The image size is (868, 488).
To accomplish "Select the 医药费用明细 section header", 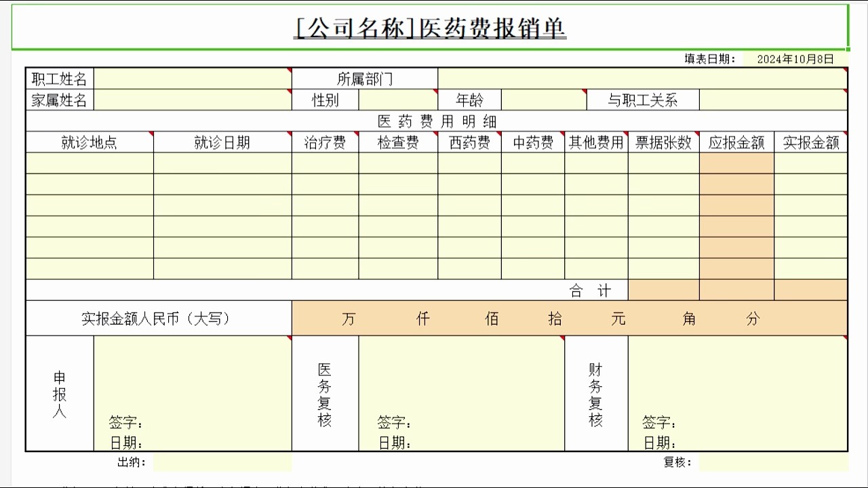I will click(437, 121).
